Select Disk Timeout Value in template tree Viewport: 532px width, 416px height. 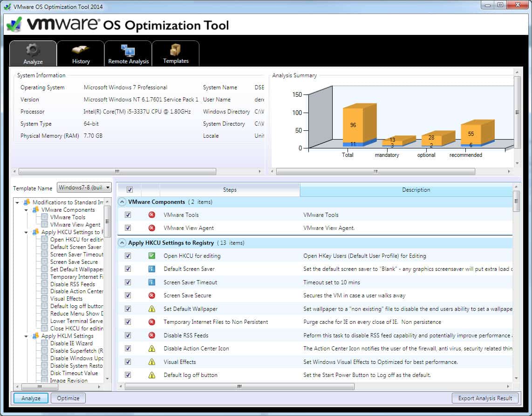point(74,373)
